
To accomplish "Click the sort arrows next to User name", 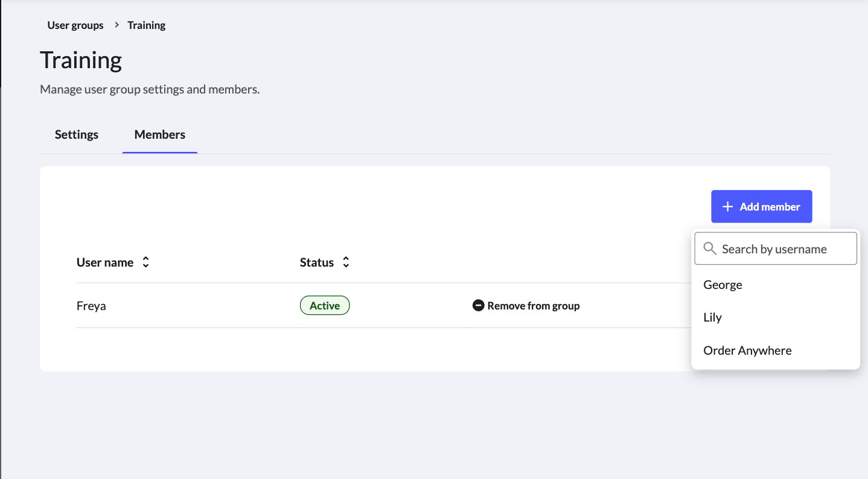I will [x=145, y=262].
